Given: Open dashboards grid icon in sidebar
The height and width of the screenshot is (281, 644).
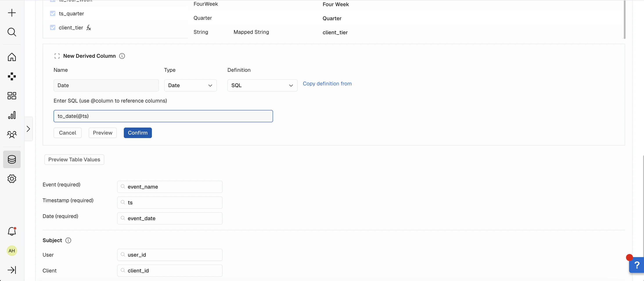Looking at the screenshot, I should 12,95.
